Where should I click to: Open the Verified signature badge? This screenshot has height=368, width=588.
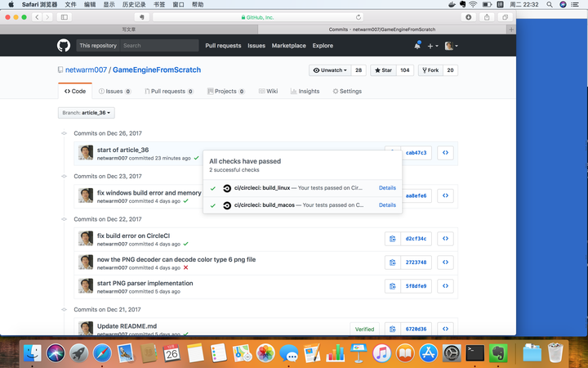coord(364,329)
